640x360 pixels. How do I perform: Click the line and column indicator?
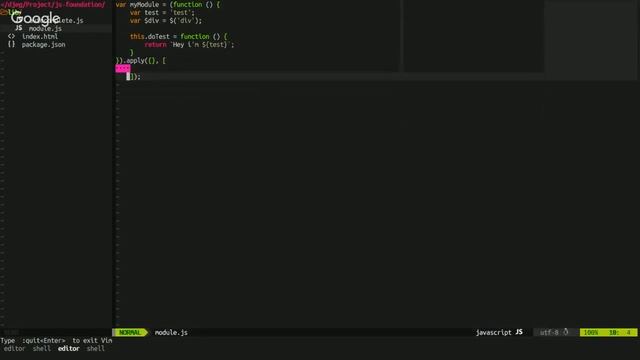620,333
